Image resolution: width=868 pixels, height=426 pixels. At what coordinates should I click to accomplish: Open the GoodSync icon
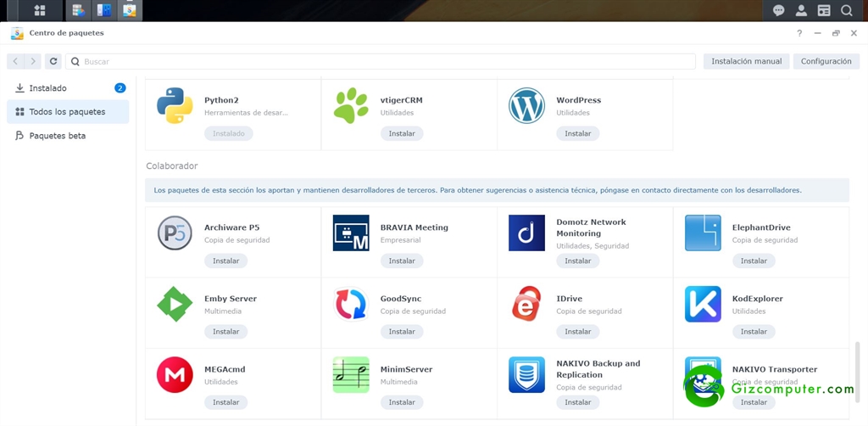(x=351, y=304)
